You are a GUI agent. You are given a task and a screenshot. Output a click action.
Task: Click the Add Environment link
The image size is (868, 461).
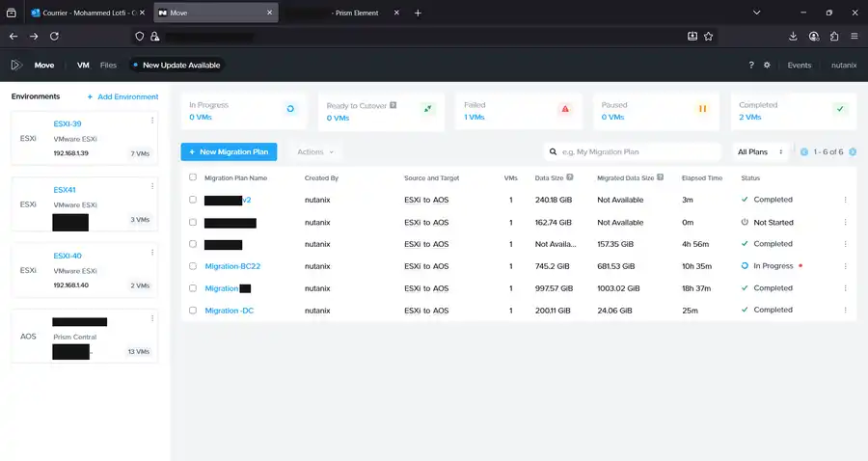122,96
